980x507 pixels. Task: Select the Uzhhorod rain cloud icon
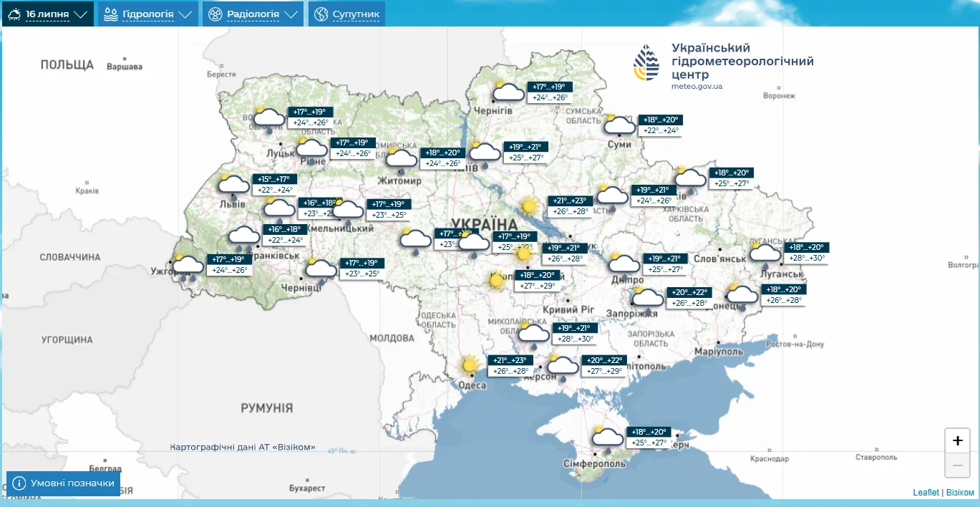pyautogui.click(x=188, y=267)
